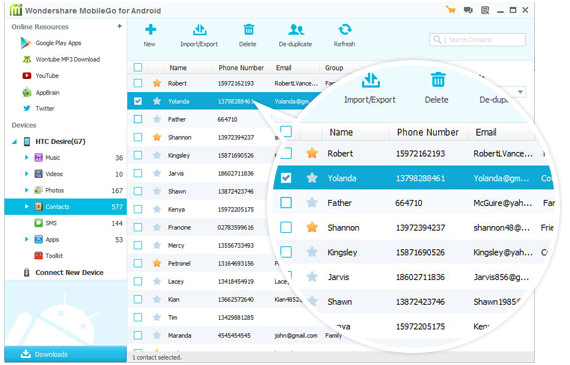Open the Downloads panel button

(x=65, y=354)
